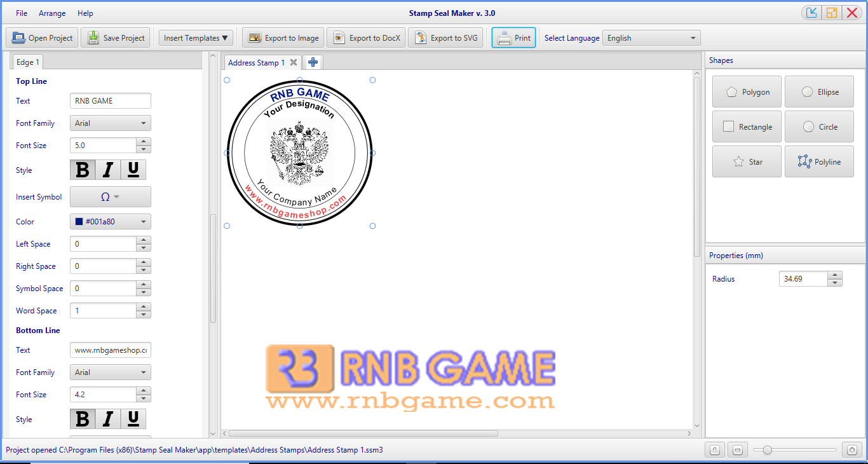Increase the Radius value

pos(835,275)
